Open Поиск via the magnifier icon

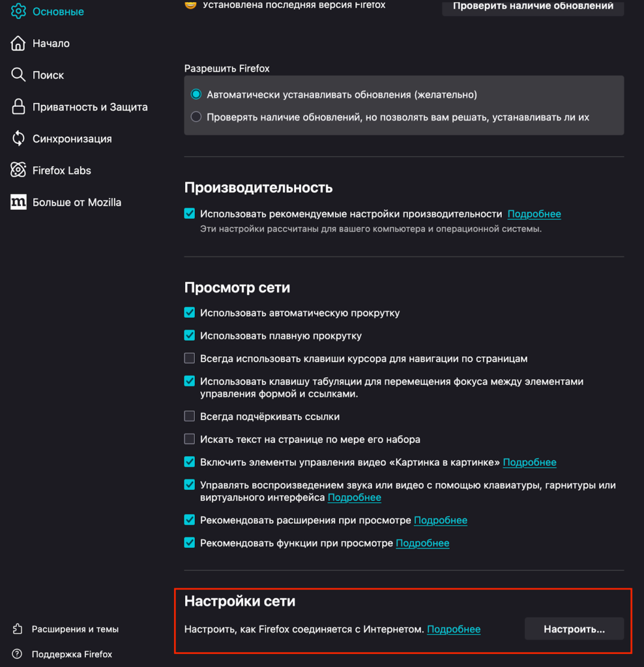click(x=18, y=75)
